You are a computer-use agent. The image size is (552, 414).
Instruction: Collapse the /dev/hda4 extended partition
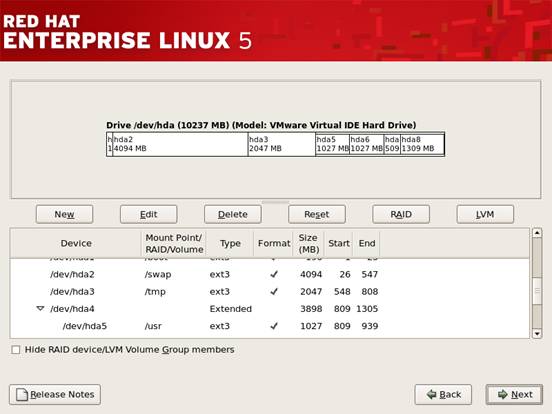[40, 309]
